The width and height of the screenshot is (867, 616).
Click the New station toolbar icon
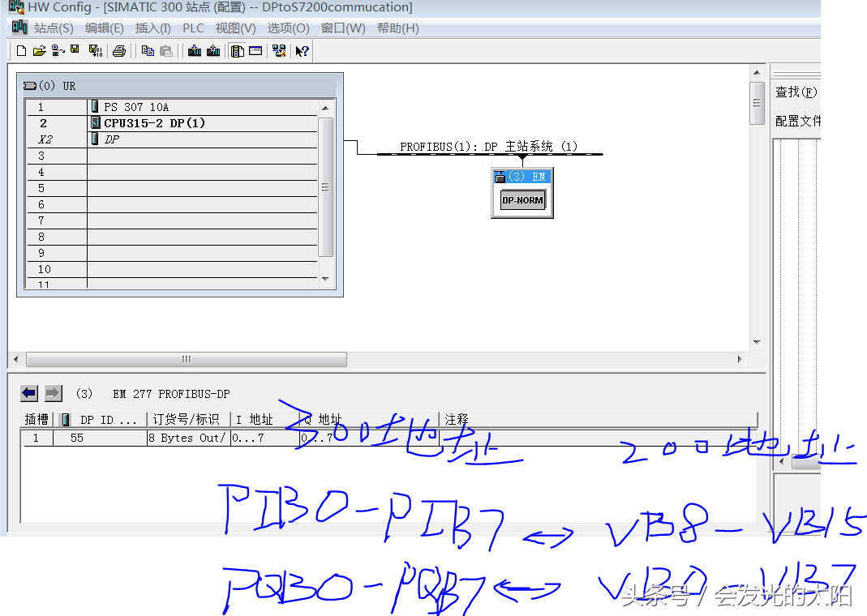coord(22,51)
